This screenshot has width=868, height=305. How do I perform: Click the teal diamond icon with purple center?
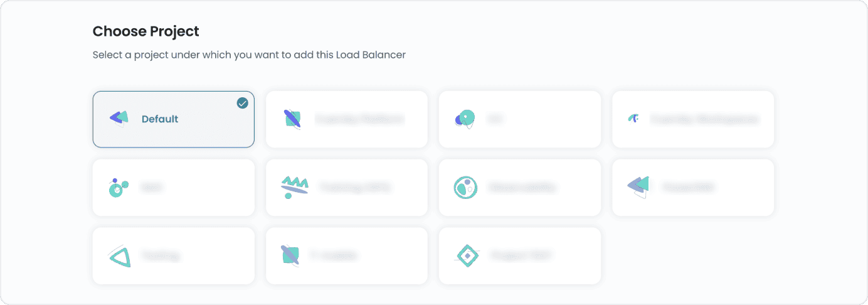(467, 255)
